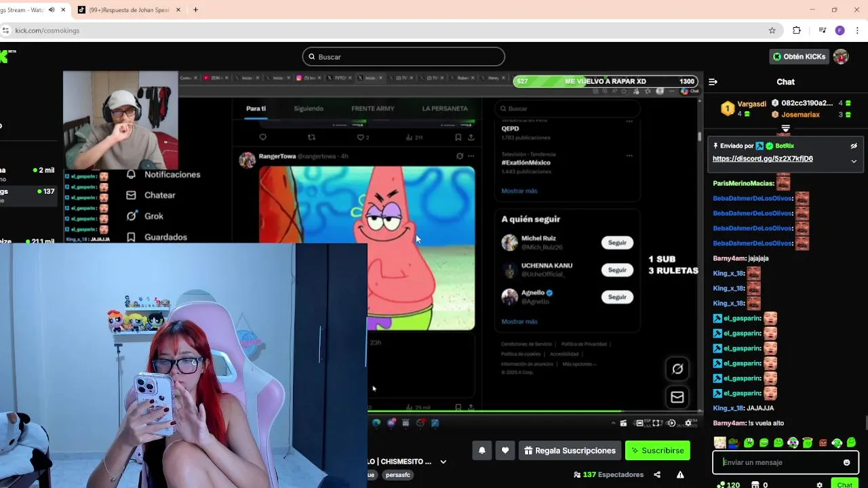Expand the stream title dropdown chevron

(443, 462)
